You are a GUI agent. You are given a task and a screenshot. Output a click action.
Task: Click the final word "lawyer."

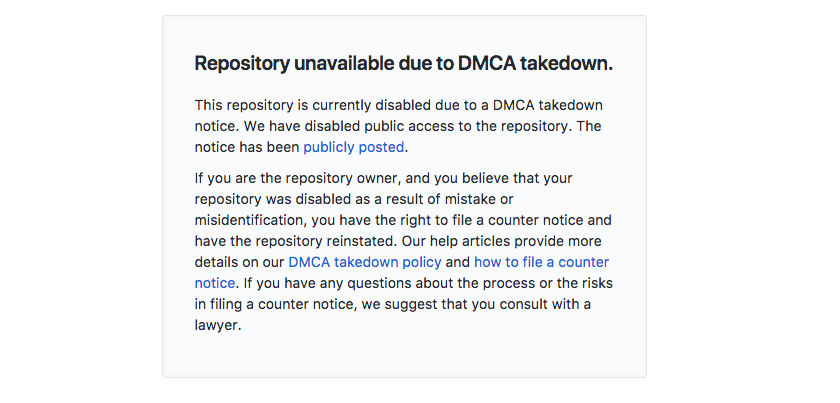[218, 325]
